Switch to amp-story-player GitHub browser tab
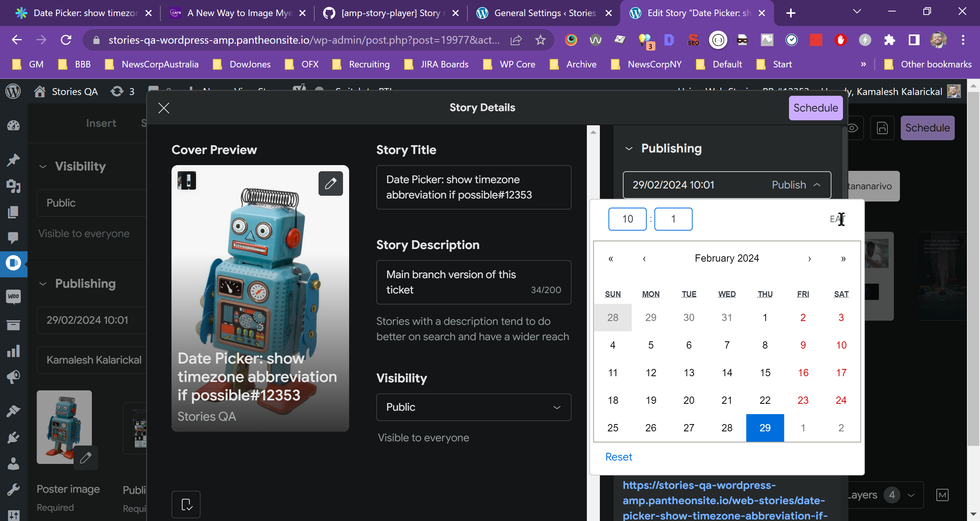Screen dimensions: 980x521 coord(390,13)
